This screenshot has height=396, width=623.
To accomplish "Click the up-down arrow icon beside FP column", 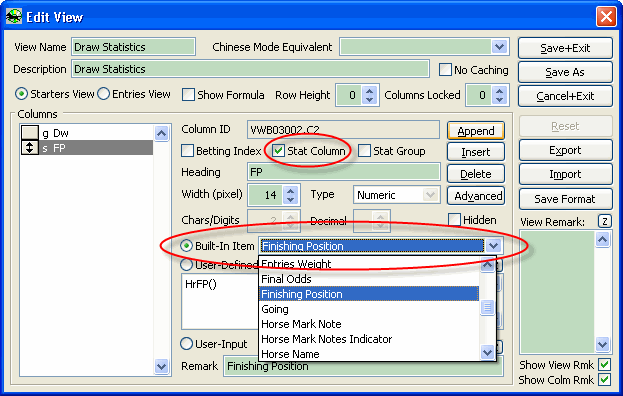I will pyautogui.click(x=29, y=148).
